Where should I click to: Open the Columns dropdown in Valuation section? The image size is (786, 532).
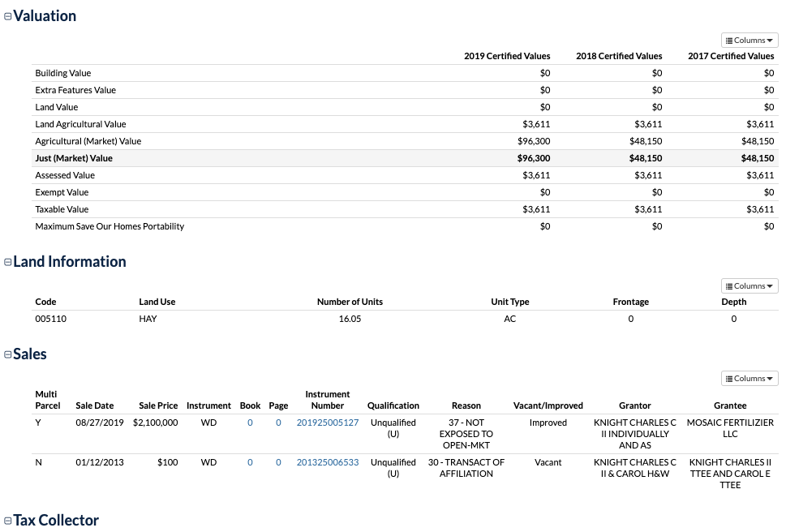pyautogui.click(x=749, y=41)
